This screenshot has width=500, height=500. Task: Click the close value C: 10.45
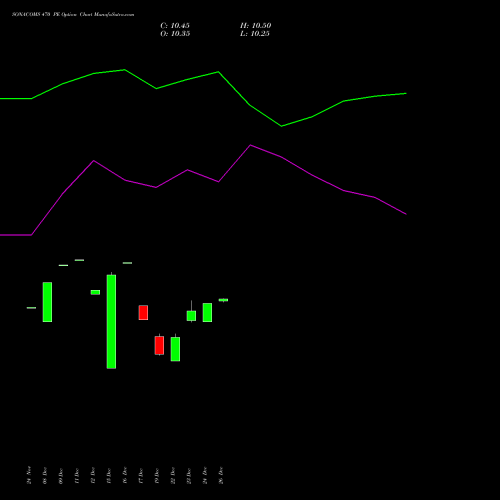click(x=175, y=26)
